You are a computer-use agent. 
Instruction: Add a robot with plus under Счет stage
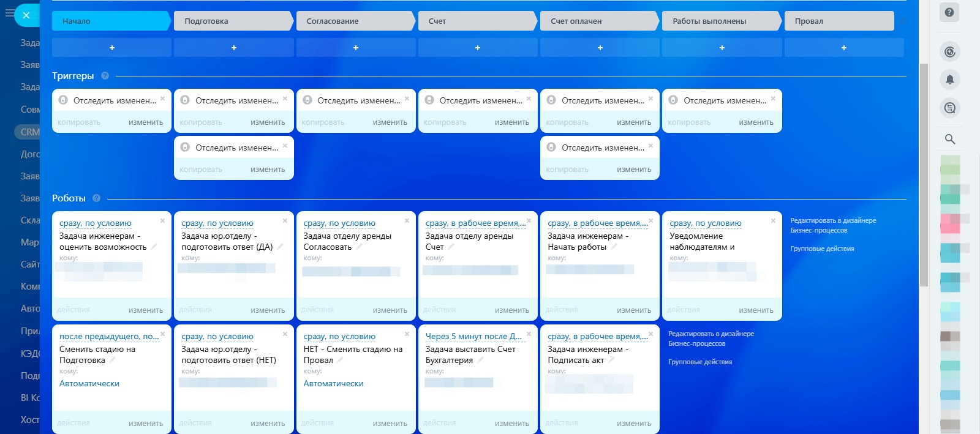tap(477, 48)
